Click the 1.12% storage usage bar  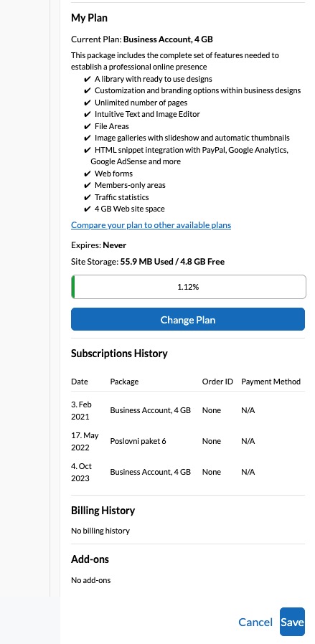[x=189, y=287]
